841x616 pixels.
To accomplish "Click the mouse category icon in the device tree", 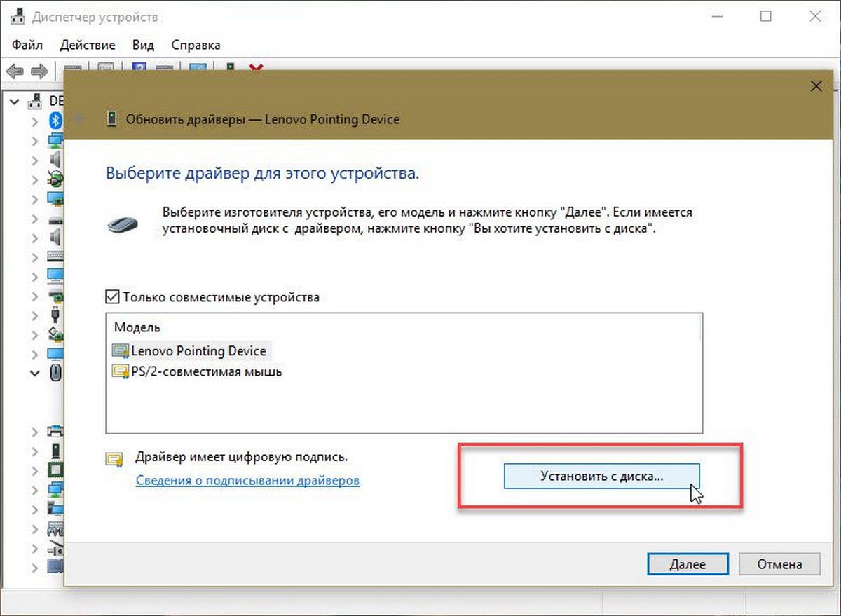I will (55, 374).
